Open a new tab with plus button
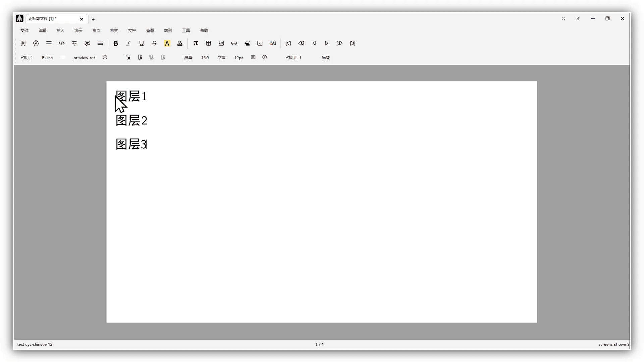644x362 pixels. coord(93,19)
